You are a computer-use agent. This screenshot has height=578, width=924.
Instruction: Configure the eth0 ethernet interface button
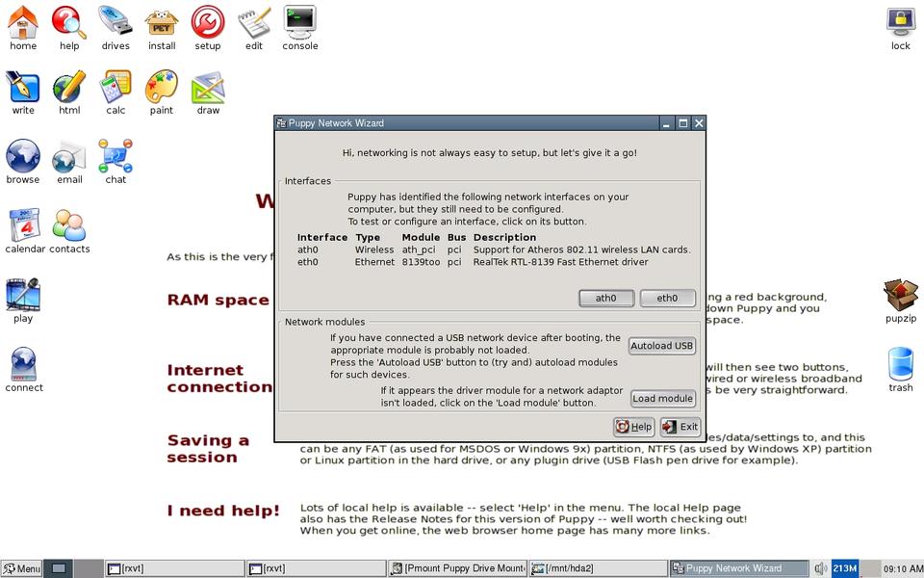667,298
